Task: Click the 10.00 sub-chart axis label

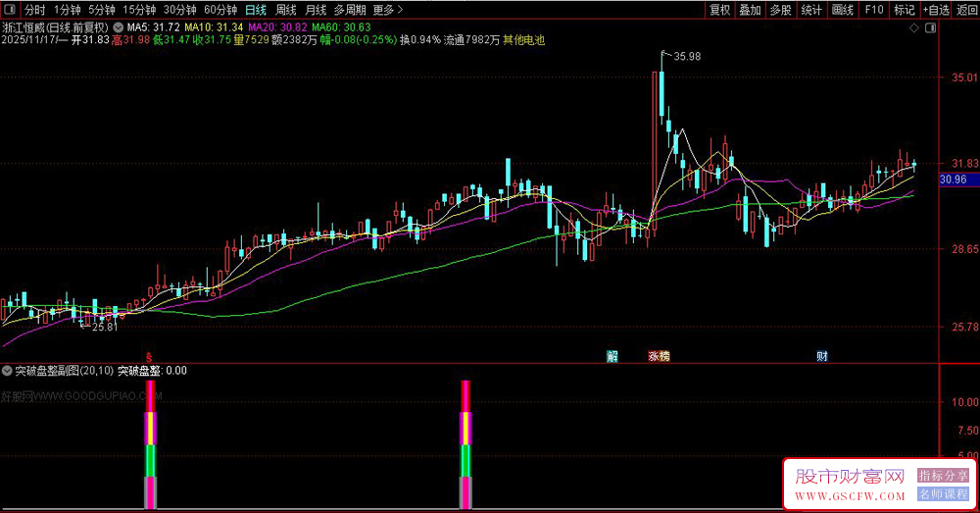Action: [965, 402]
